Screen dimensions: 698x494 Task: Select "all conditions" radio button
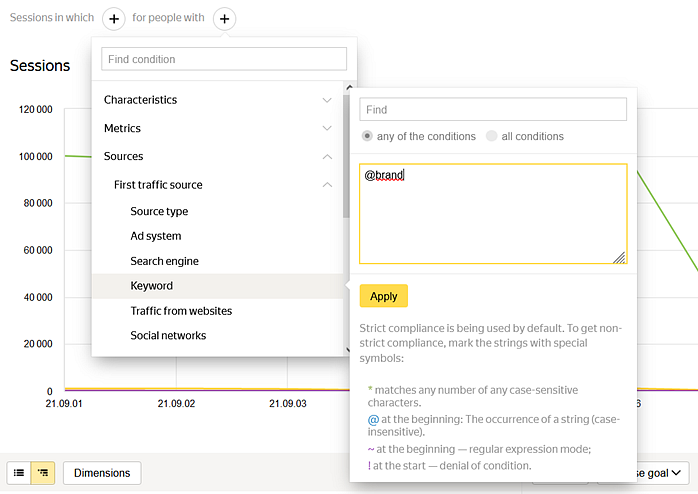click(x=491, y=136)
